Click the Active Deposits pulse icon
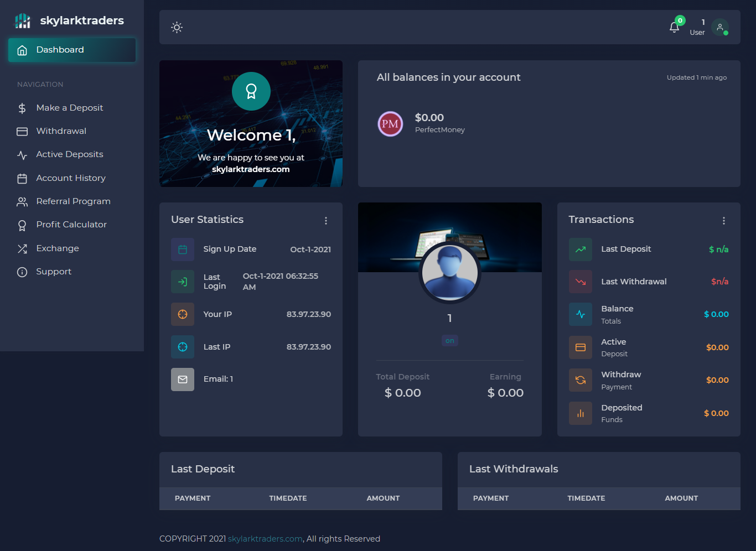Viewport: 756px width, 551px height. point(22,155)
